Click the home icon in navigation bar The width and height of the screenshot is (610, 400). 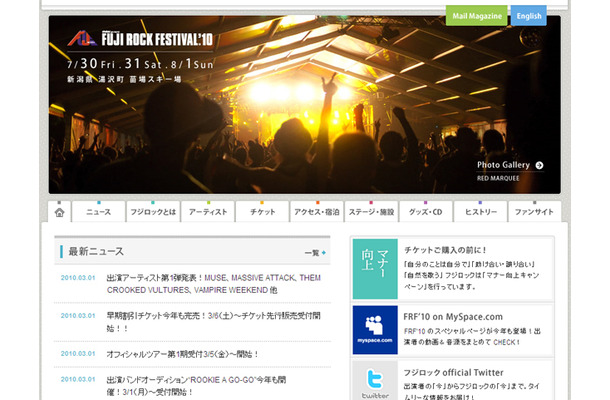60,212
